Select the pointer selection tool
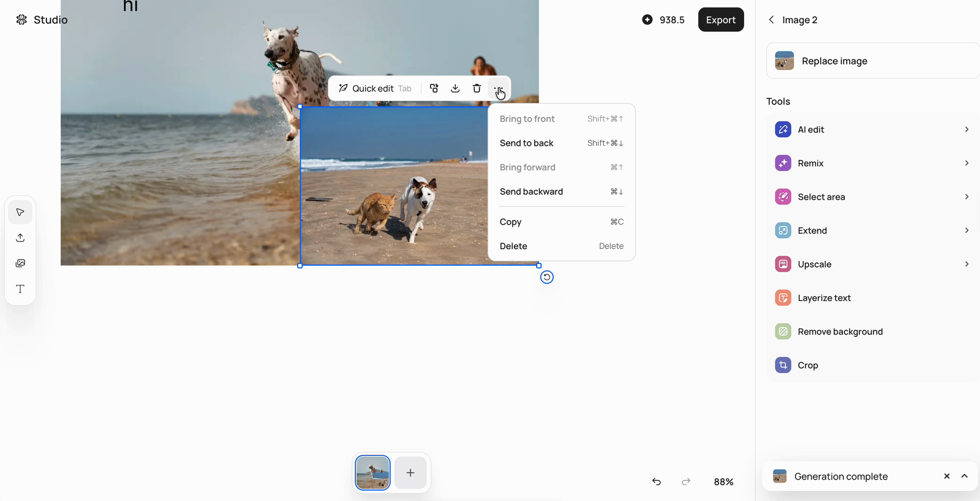980x501 pixels. (x=20, y=213)
